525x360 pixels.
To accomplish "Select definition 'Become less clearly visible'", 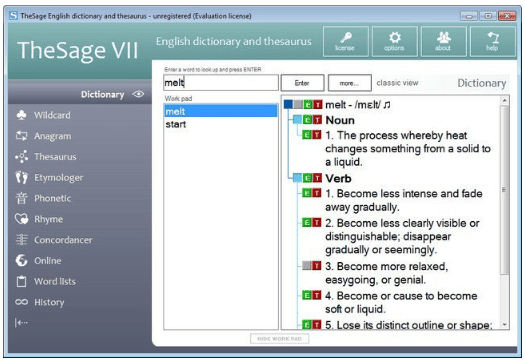I will click(402, 236).
